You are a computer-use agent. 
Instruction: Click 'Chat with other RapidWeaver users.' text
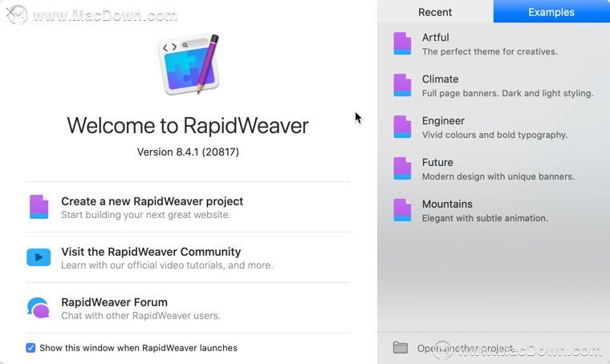pyautogui.click(x=140, y=316)
